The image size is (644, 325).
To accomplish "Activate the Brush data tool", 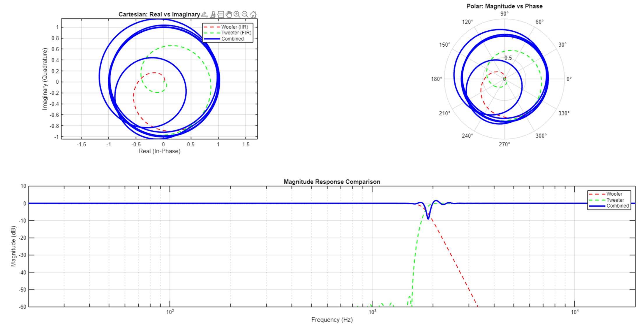I will (x=213, y=14).
